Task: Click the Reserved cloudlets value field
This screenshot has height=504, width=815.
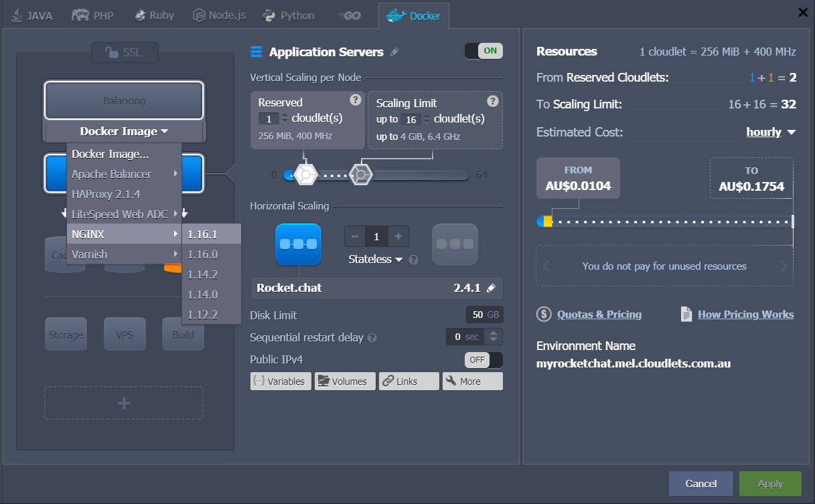Action: (269, 118)
